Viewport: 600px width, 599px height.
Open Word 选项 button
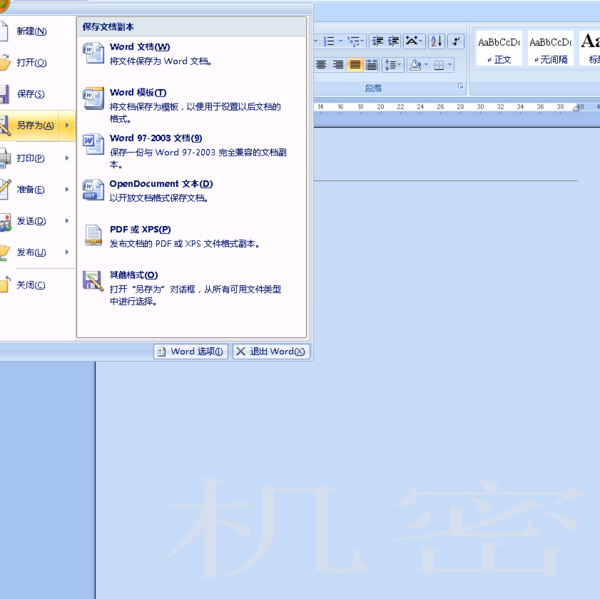[x=191, y=351]
